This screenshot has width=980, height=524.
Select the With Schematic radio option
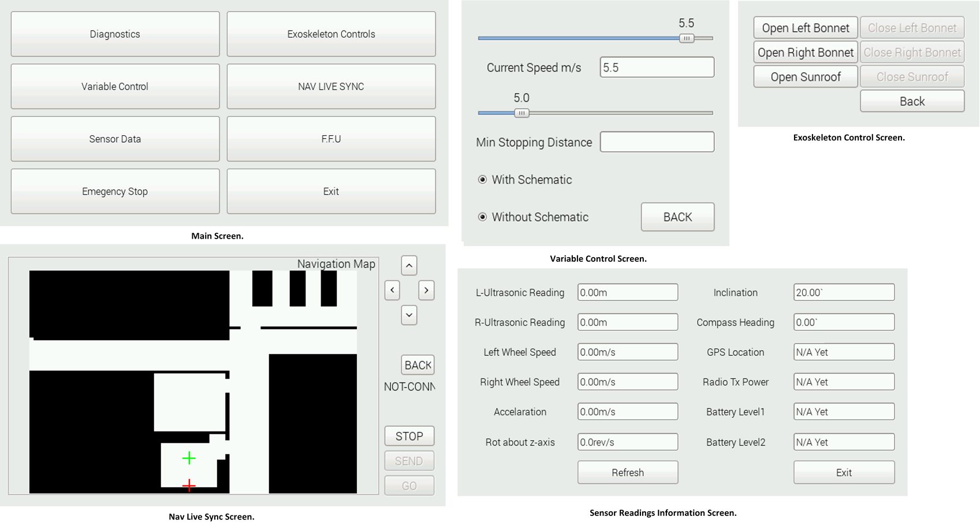(483, 180)
